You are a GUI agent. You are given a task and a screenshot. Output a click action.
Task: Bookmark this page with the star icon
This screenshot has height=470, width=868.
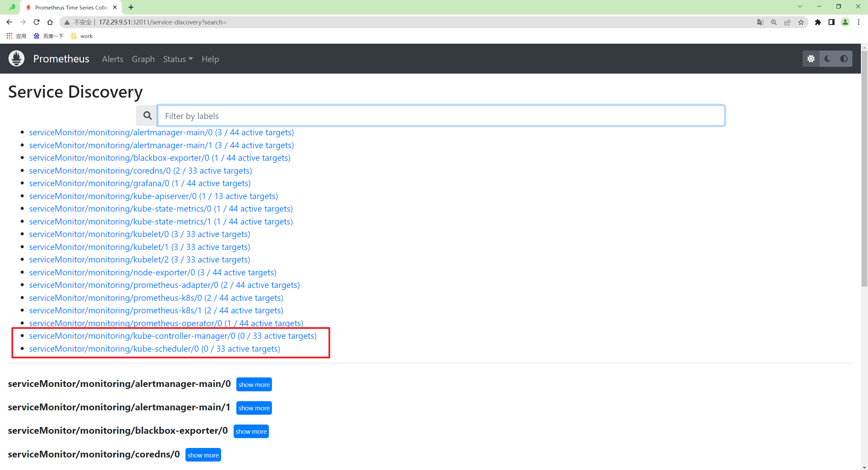point(801,22)
